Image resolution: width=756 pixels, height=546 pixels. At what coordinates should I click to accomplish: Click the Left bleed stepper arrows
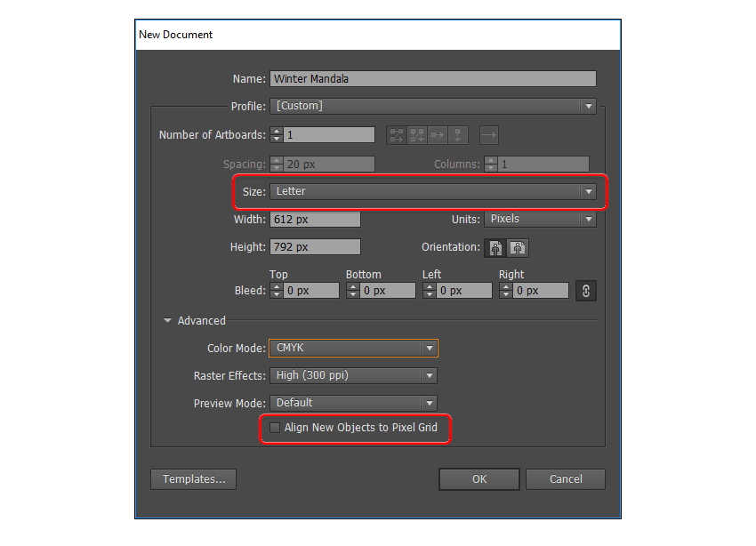pos(430,291)
